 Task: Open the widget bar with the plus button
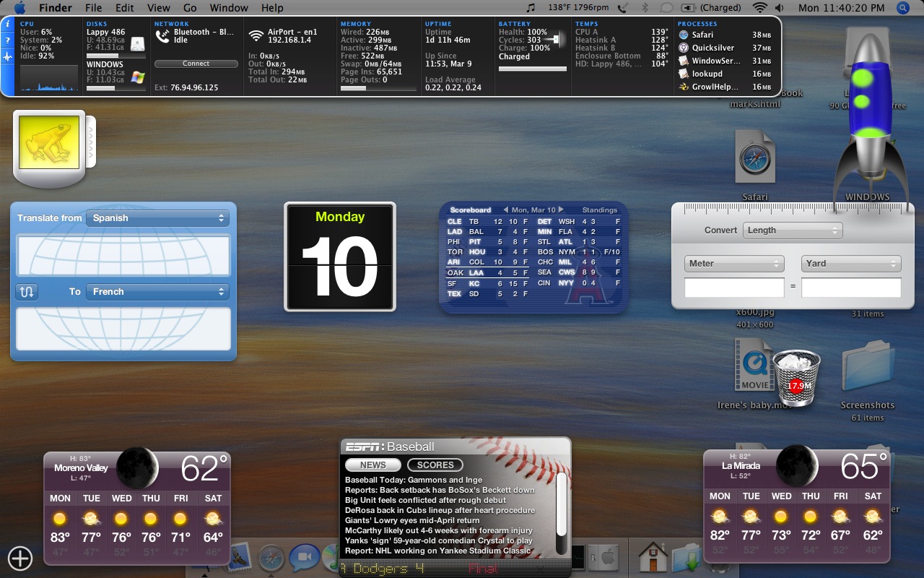click(19, 558)
